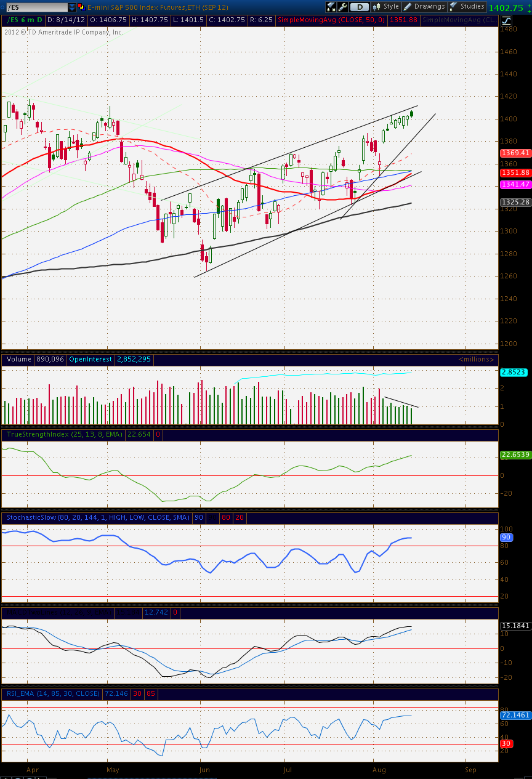Open the Drawings menu
The width and height of the screenshot is (532, 779).
(425, 7)
